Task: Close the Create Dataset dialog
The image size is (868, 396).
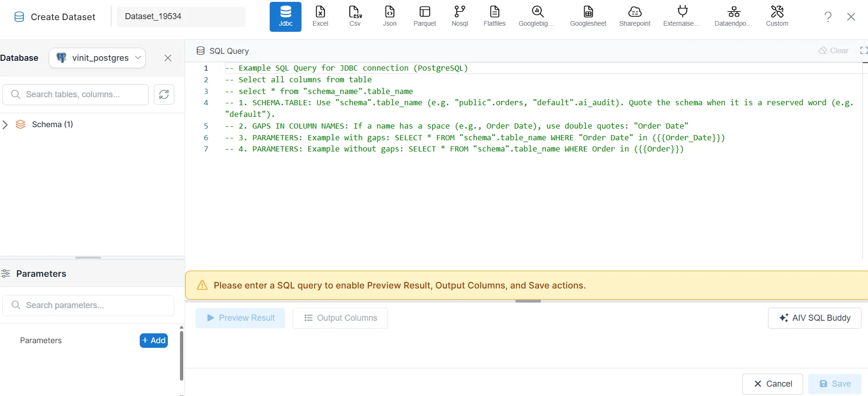Action: coord(851,17)
